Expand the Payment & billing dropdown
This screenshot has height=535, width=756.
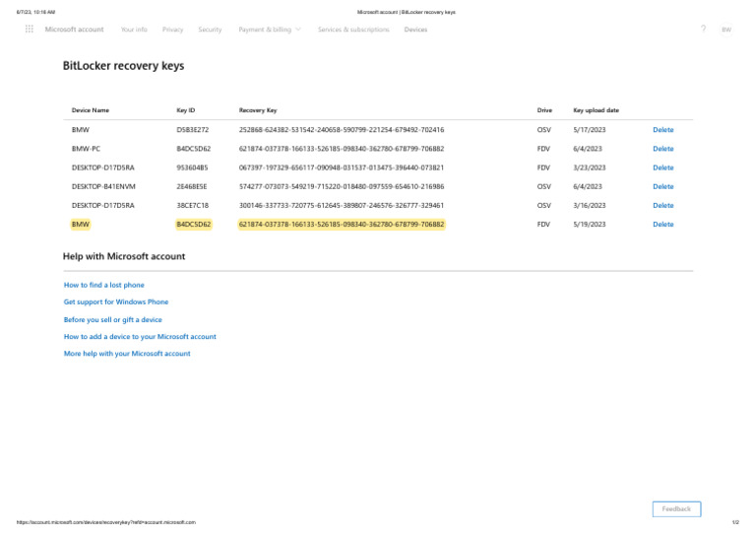[x=270, y=30]
